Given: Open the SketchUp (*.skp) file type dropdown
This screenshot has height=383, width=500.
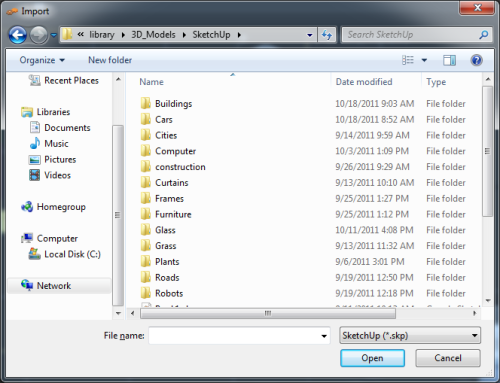Looking at the screenshot, I should [x=410, y=335].
